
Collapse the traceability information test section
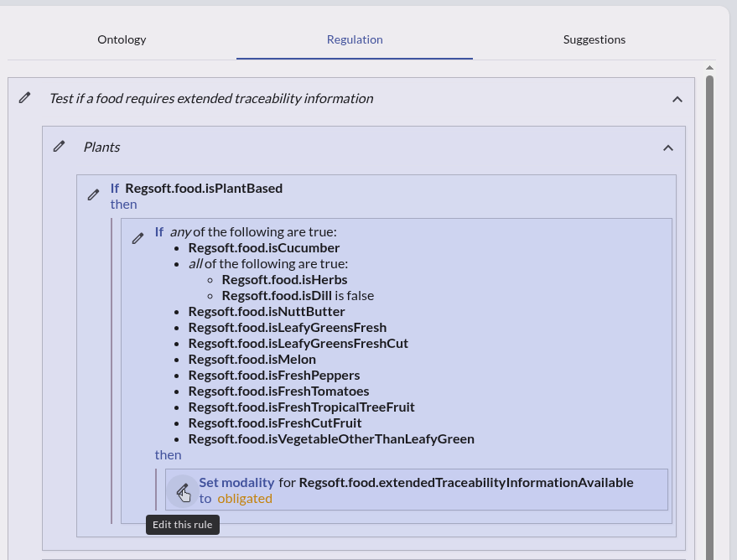(677, 99)
